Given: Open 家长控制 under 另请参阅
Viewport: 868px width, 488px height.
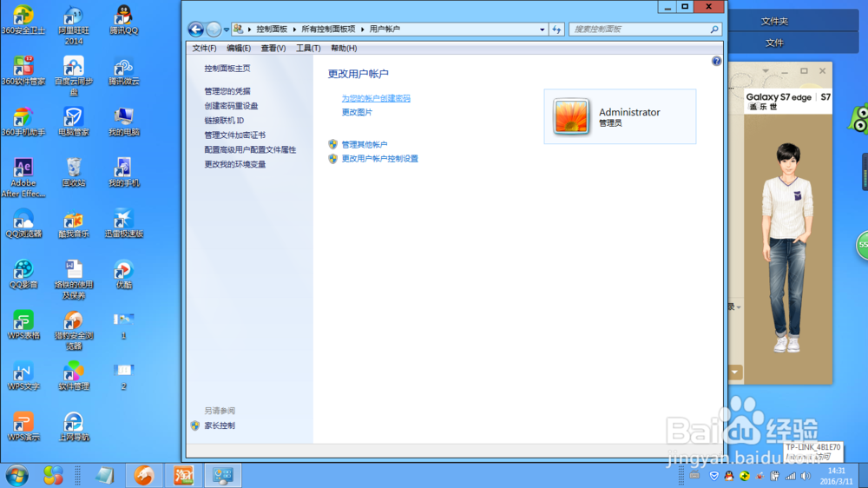Looking at the screenshot, I should click(220, 425).
